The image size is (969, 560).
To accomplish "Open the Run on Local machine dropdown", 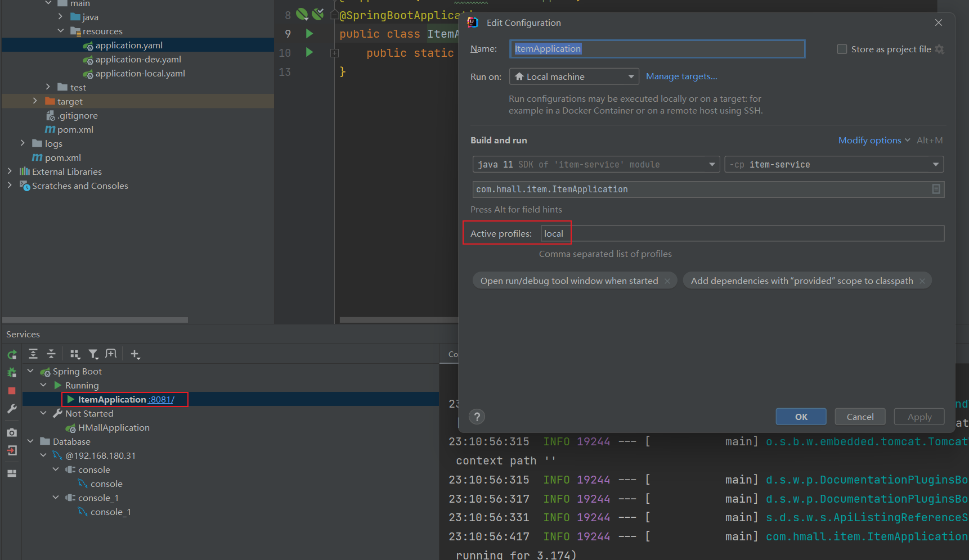I will [x=574, y=76].
